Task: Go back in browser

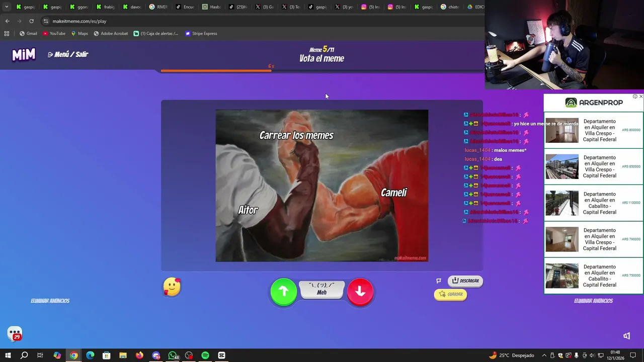Action: click(7, 21)
